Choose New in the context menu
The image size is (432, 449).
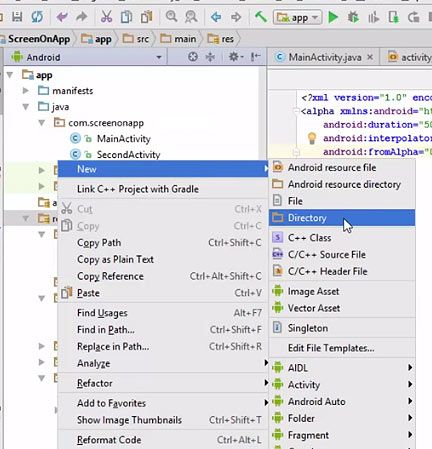163,169
